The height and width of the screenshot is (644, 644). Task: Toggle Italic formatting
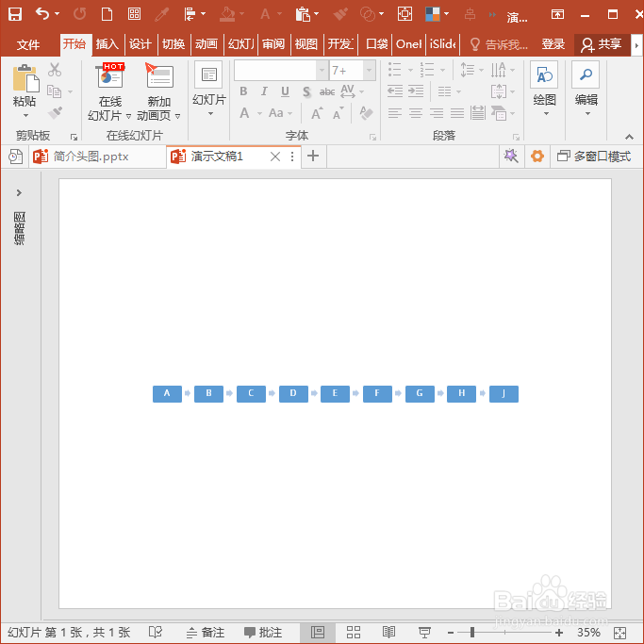[264, 91]
